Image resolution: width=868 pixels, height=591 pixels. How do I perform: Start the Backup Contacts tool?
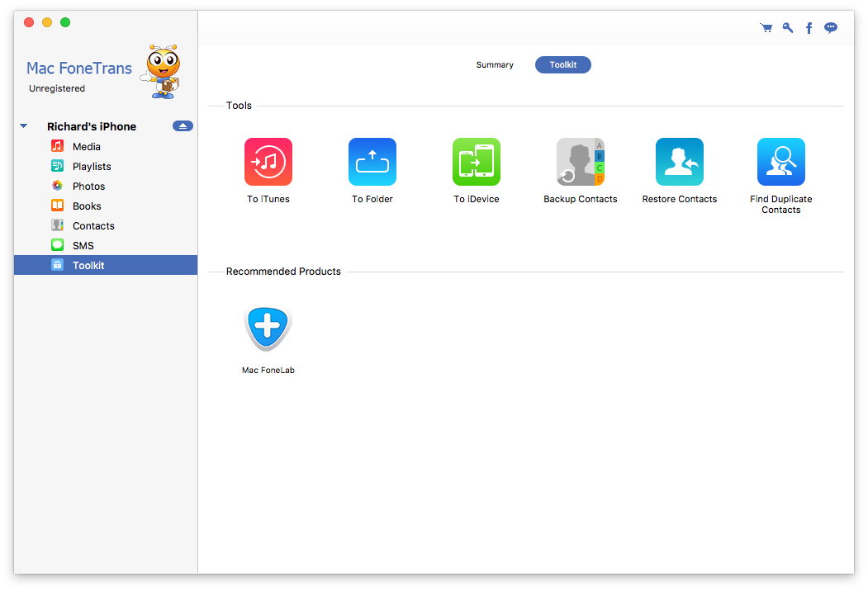pos(580,162)
